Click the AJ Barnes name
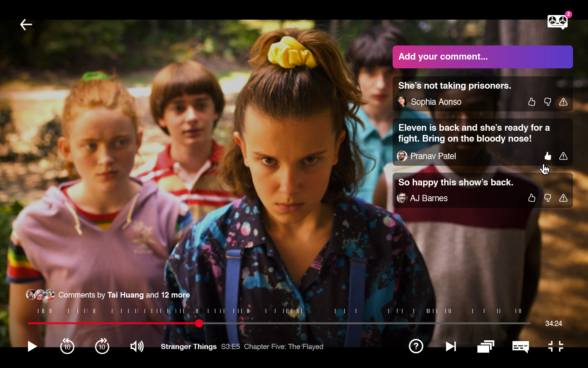The image size is (588, 368). tap(429, 198)
